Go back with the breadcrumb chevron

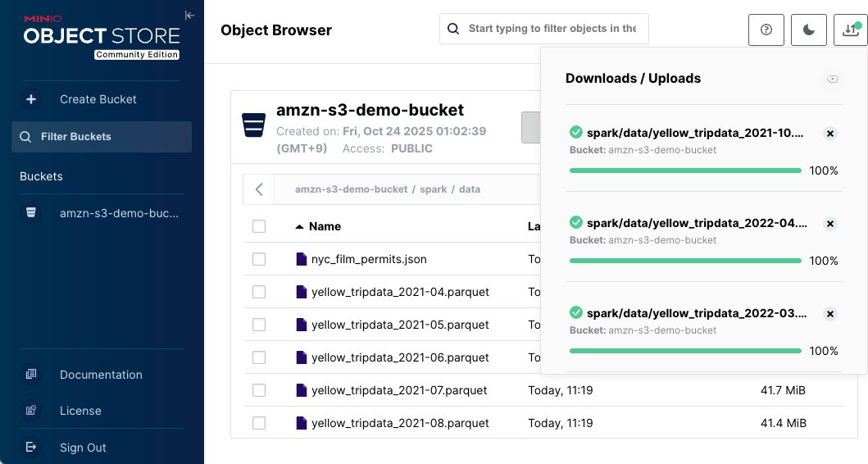tap(259, 189)
